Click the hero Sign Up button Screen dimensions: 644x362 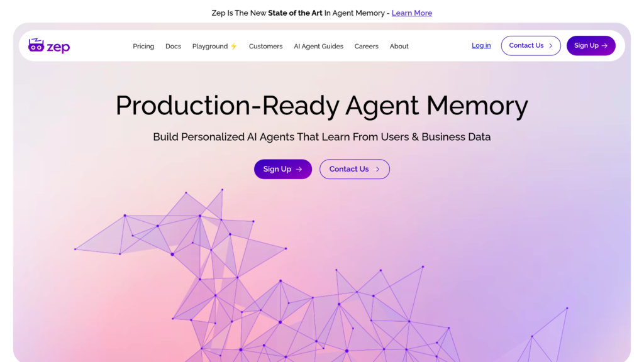tap(283, 169)
